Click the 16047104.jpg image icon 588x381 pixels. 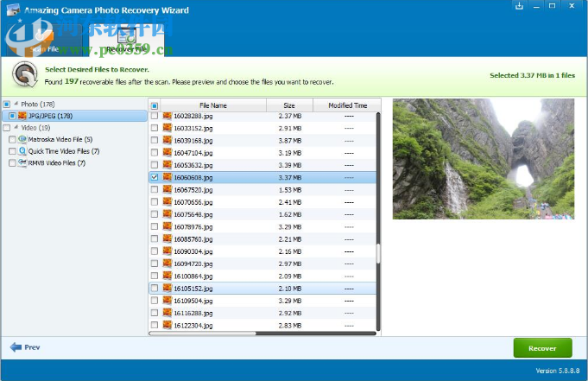click(168, 152)
